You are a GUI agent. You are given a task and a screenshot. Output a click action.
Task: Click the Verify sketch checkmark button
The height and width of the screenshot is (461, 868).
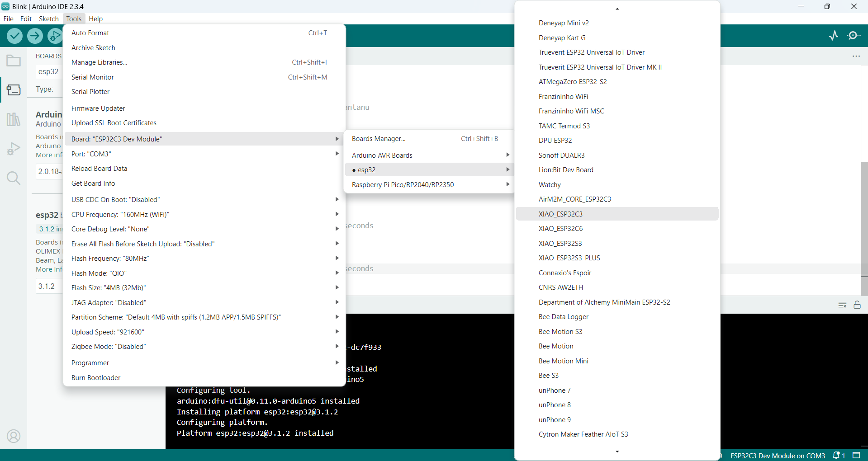15,36
